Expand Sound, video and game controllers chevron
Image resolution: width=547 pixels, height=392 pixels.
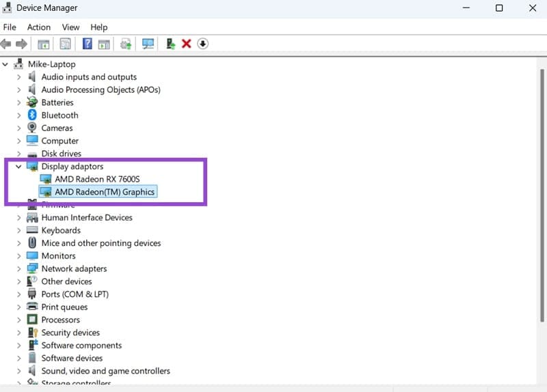point(19,371)
